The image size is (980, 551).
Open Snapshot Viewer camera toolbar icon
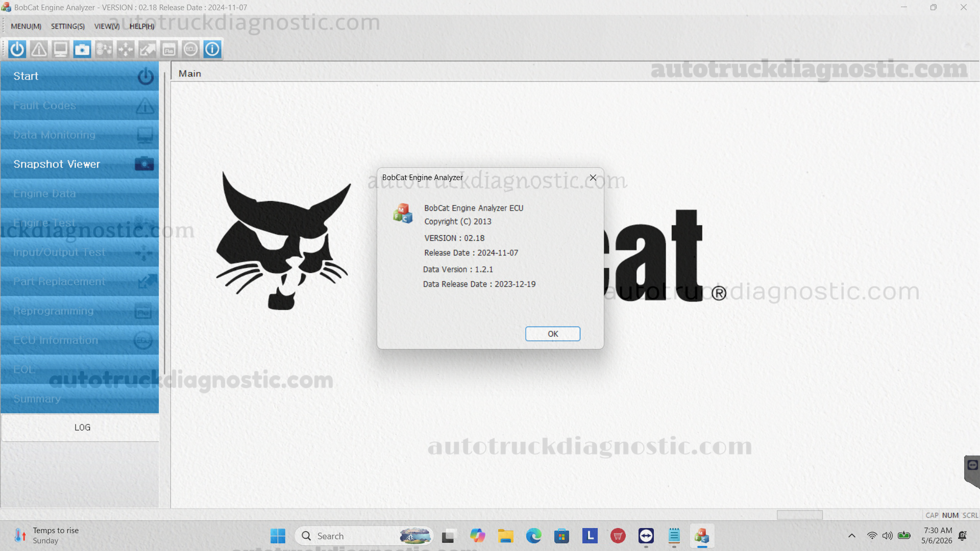(82, 49)
